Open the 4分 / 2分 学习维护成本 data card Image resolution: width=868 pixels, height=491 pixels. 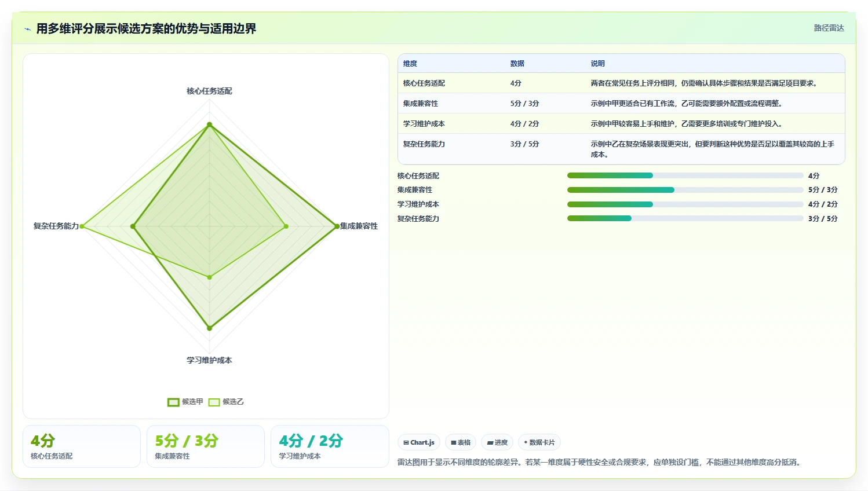[330, 446]
